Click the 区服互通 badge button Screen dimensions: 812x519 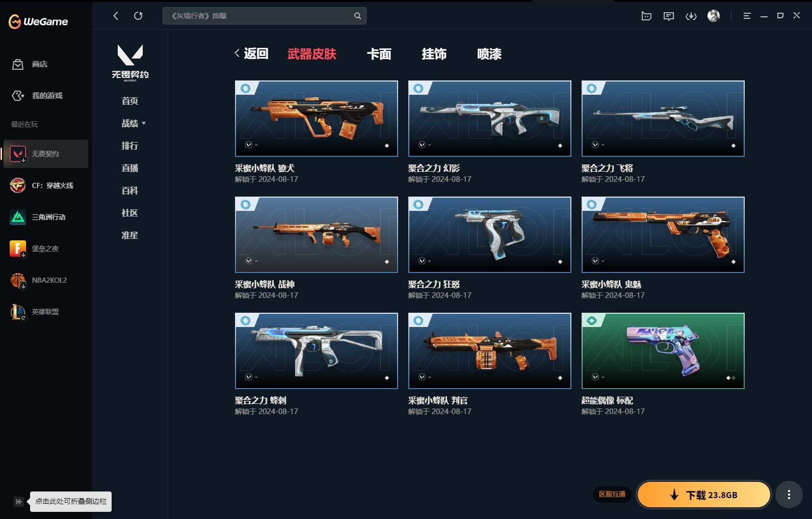tap(612, 494)
